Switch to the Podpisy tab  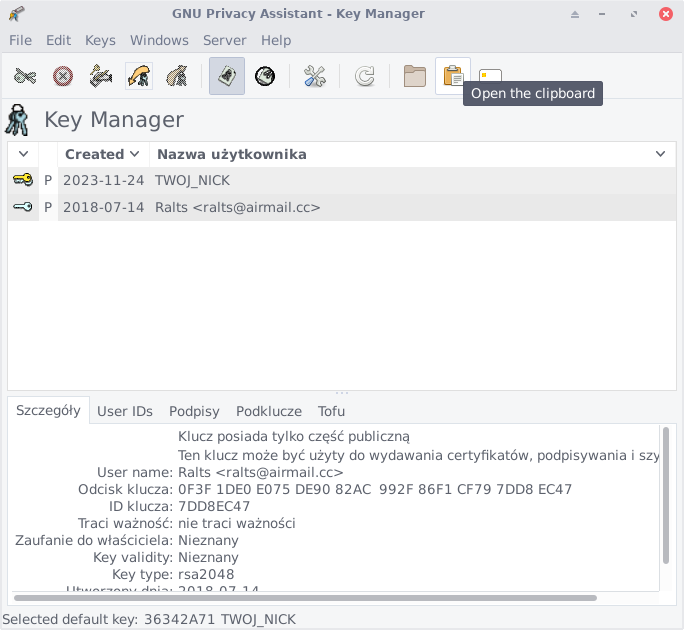[x=194, y=411]
